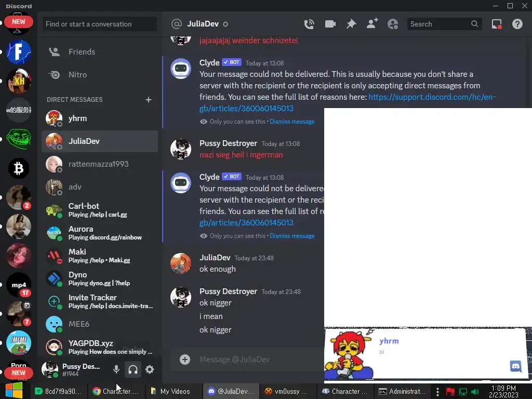This screenshot has height=399, width=532.
Task: Click the JuliaDev username in chat
Action: pos(215,258)
